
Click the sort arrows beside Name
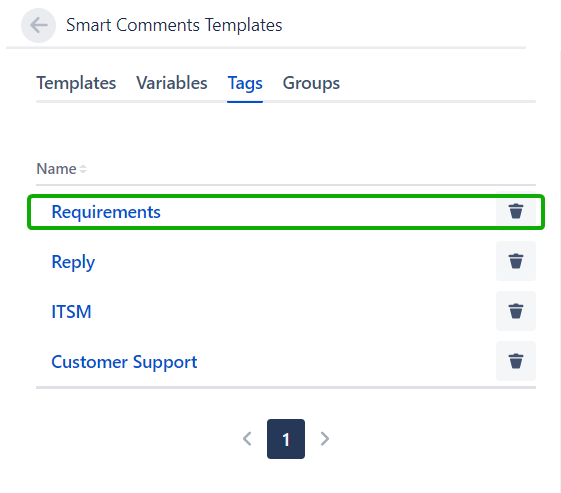click(83, 169)
